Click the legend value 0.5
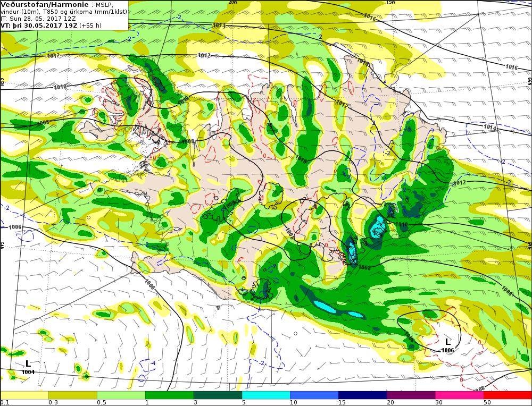Image resolution: width=532 pixels, height=406 pixels. click(102, 403)
